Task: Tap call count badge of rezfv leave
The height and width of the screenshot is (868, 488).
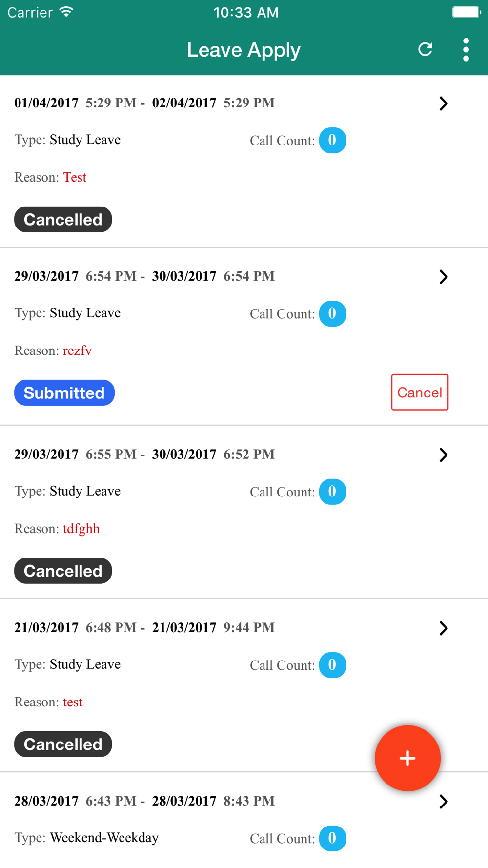Action: (332, 313)
